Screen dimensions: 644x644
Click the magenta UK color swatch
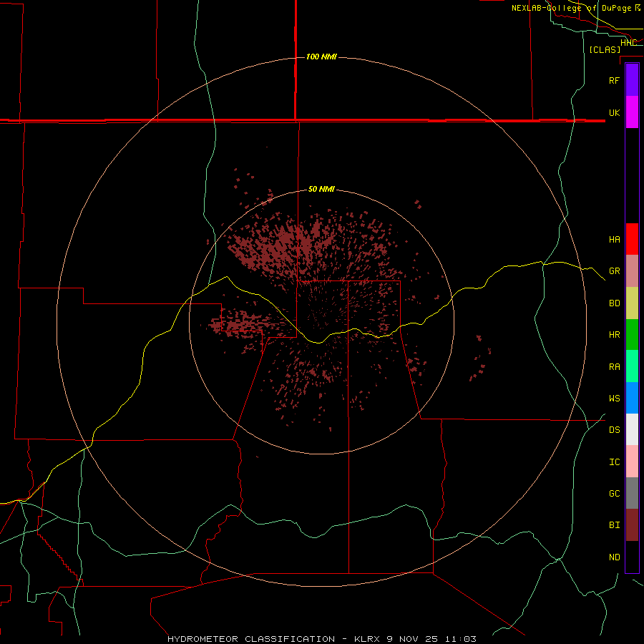[632, 112]
